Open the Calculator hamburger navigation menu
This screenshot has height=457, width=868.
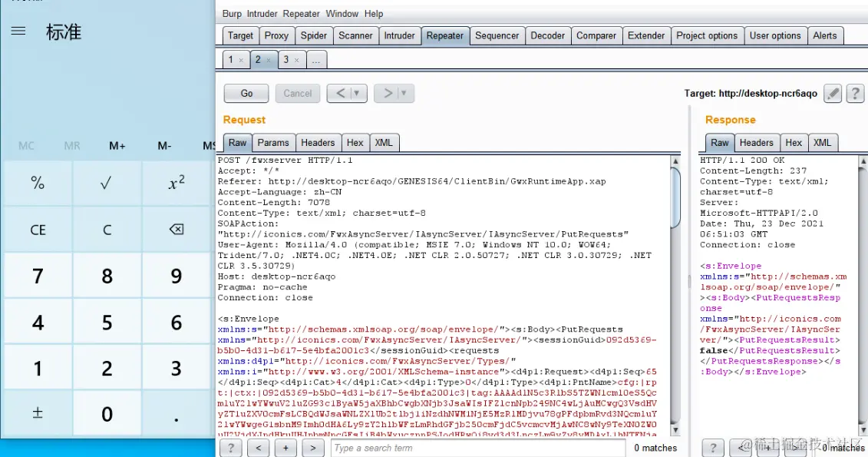coord(18,31)
